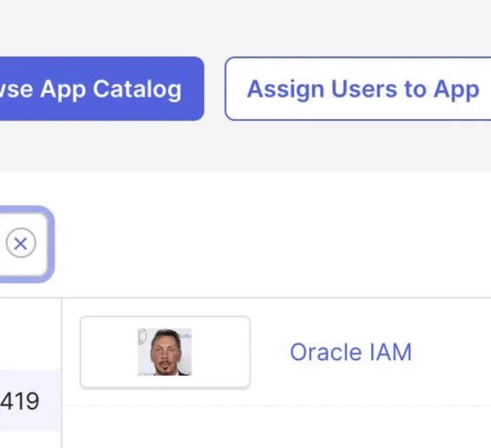Click the Oracle IAM row image icon
491x448 pixels.
tap(165, 352)
